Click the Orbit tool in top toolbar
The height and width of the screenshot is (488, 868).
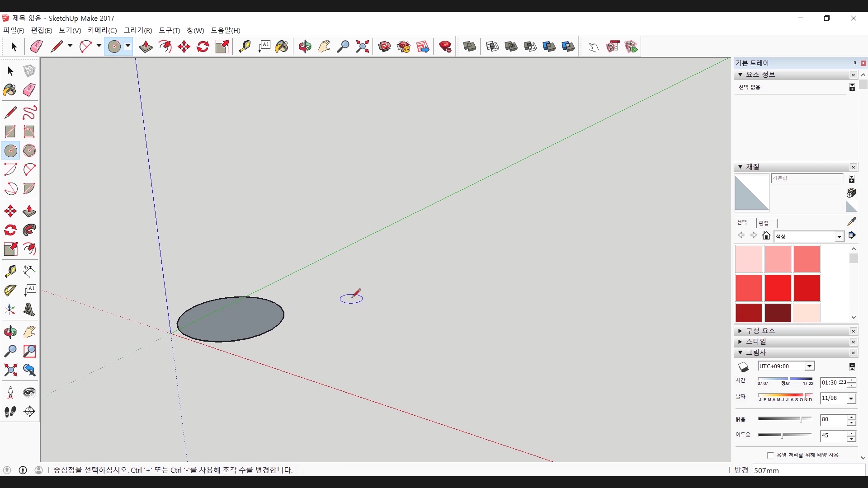pos(305,47)
